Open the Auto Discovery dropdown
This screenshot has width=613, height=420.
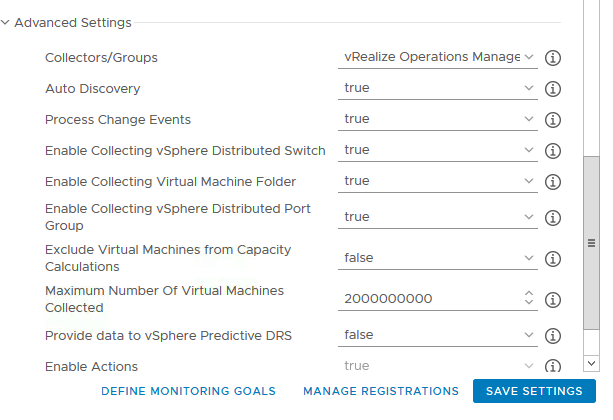(437, 89)
